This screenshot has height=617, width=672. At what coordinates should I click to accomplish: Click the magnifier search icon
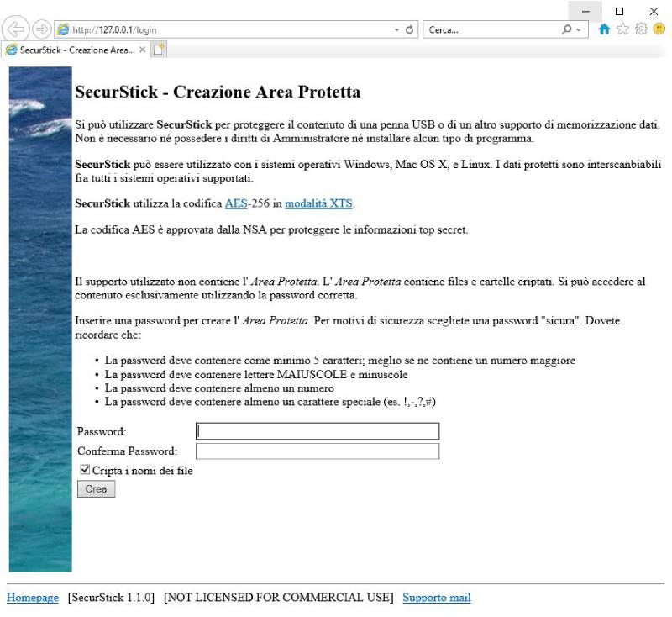click(x=566, y=29)
